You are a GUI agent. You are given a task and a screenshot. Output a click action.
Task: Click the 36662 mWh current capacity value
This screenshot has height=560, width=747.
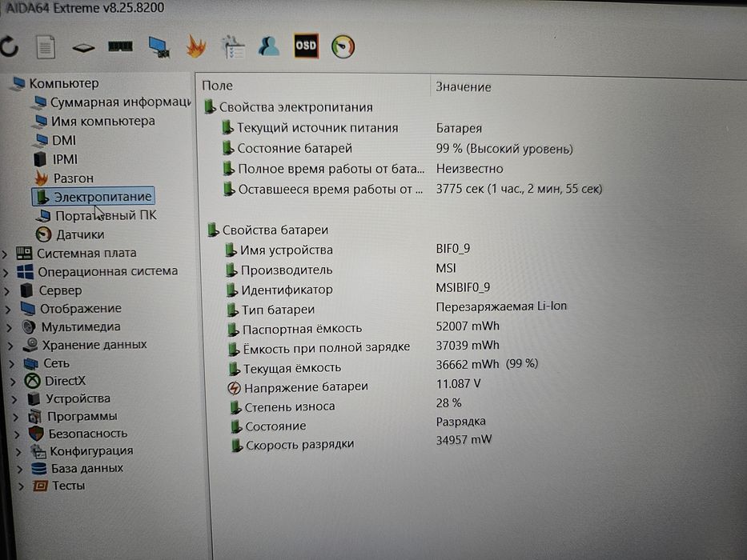coord(487,364)
